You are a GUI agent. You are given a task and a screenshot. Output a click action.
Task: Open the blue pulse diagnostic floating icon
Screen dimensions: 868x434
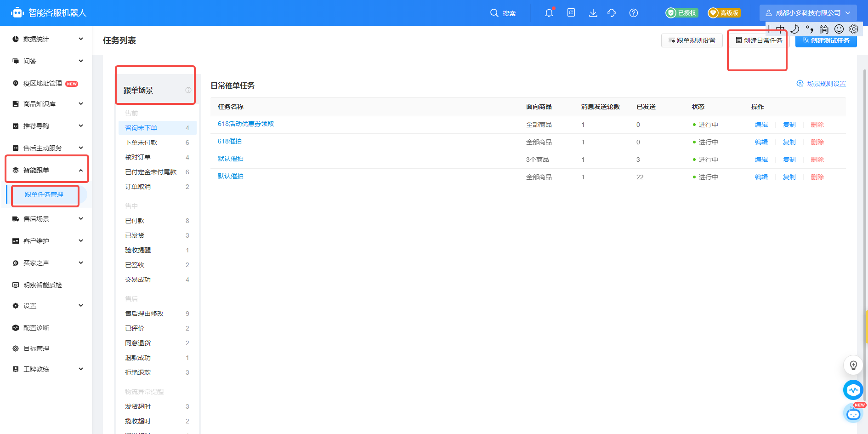(853, 390)
